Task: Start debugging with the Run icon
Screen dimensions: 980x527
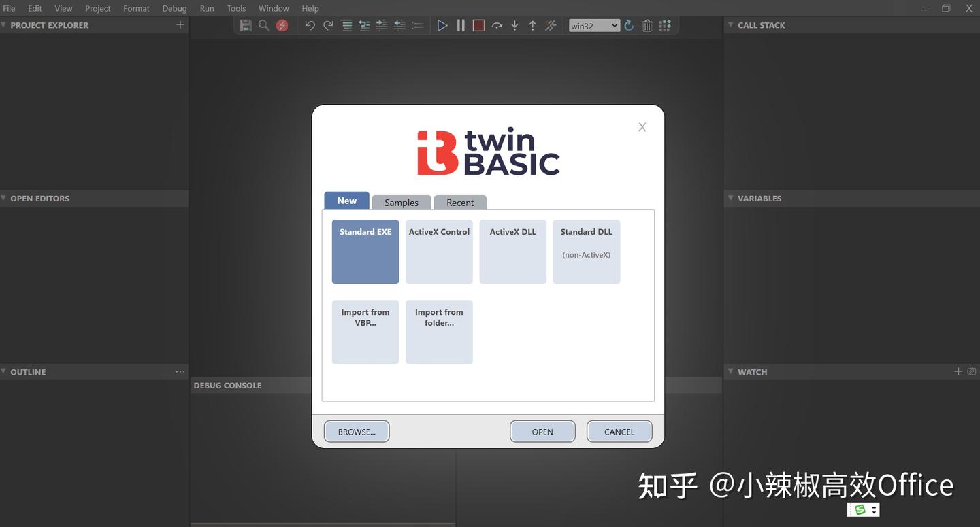Action: (x=442, y=25)
